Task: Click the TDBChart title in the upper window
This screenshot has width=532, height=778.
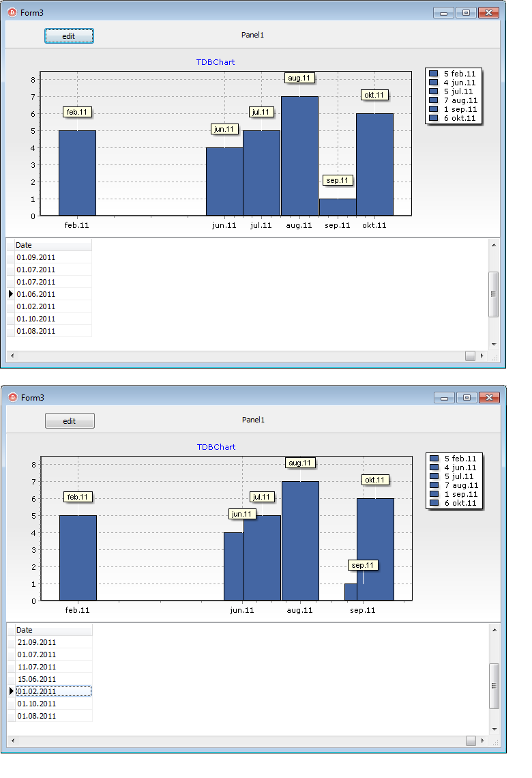Action: (x=216, y=62)
